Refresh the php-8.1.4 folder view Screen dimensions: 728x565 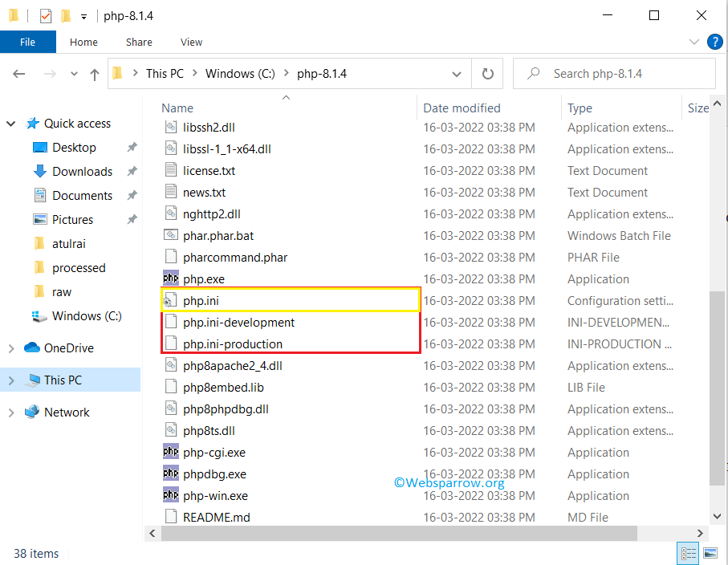[x=487, y=73]
